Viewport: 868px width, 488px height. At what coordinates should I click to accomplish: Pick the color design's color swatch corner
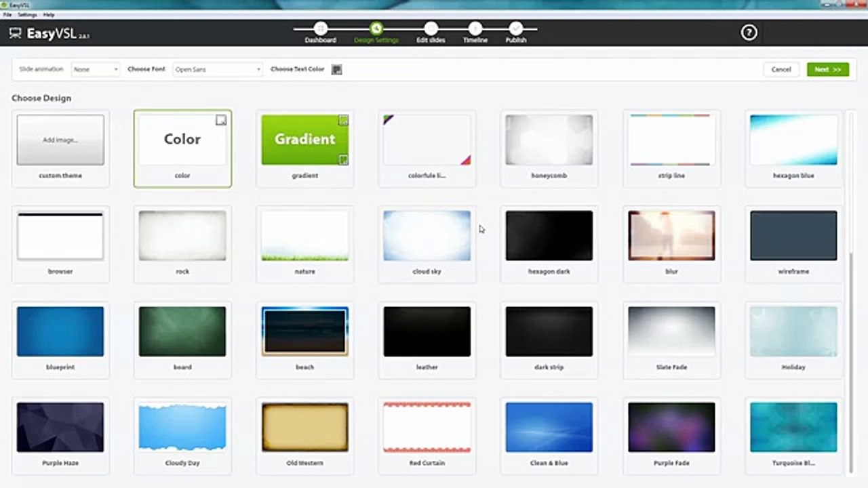tap(221, 120)
